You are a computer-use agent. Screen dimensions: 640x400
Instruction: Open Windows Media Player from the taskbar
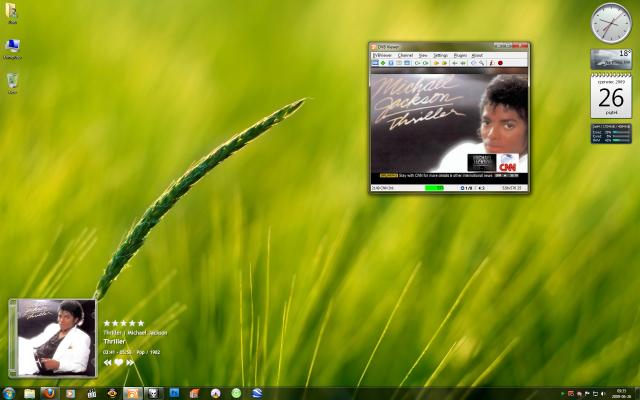(70, 393)
